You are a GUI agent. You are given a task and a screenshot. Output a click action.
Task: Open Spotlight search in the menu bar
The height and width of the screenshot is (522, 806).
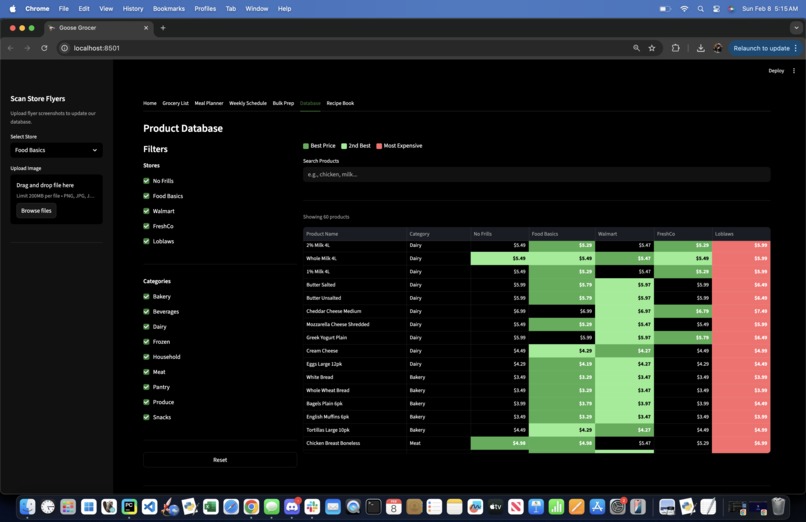point(701,9)
